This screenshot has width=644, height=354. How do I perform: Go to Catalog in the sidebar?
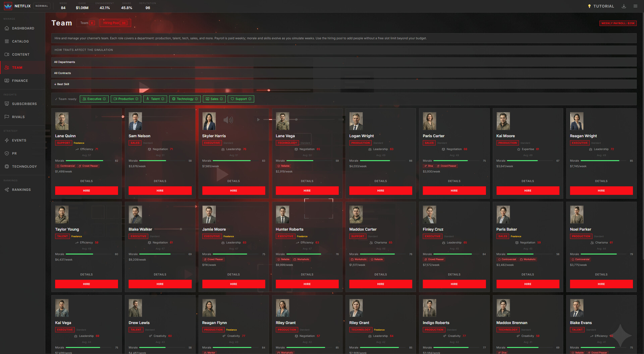[20, 42]
